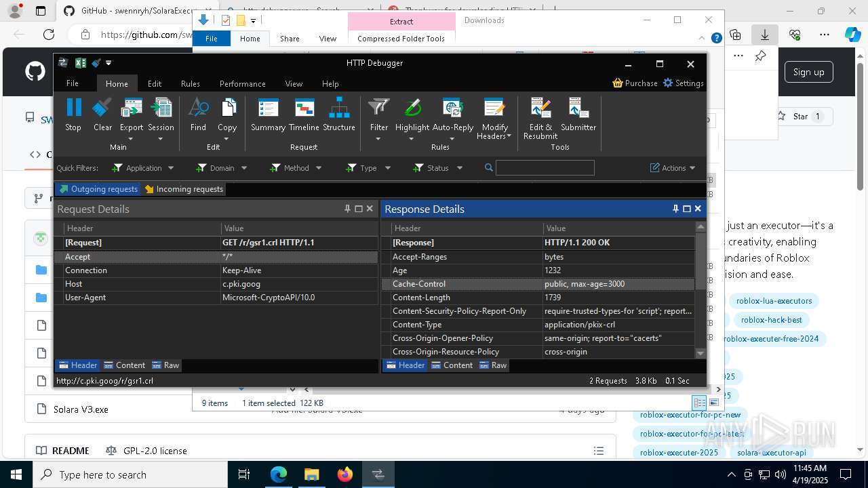Show the Structure view
The width and height of the screenshot is (868, 488).
click(339, 114)
